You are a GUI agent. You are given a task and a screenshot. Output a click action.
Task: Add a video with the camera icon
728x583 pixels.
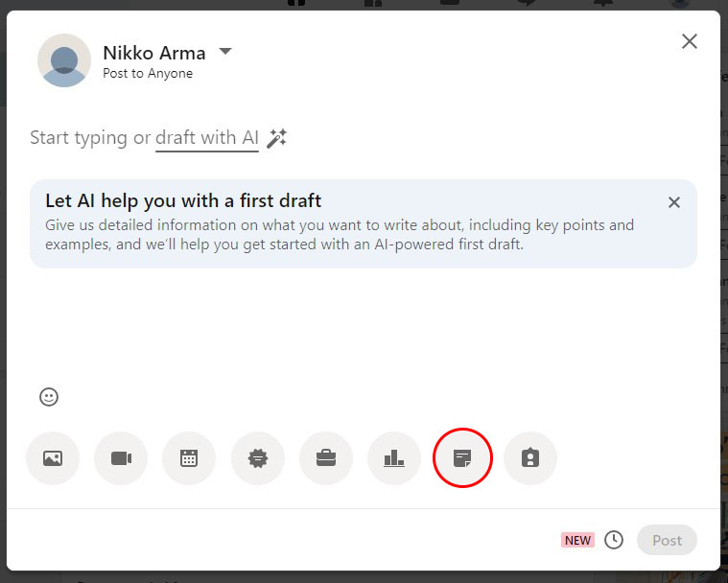point(121,458)
